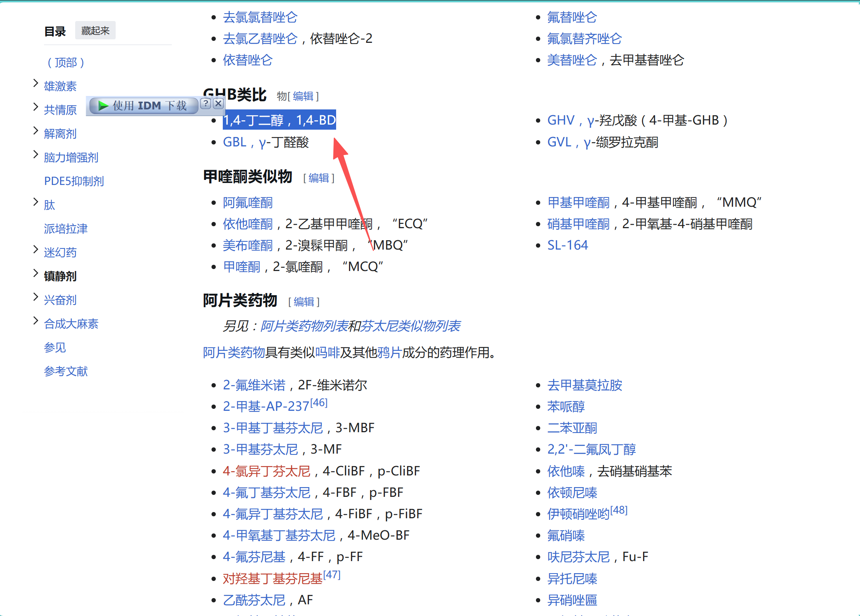Open the GBL link
This screenshot has height=616, width=860.
coord(234,142)
